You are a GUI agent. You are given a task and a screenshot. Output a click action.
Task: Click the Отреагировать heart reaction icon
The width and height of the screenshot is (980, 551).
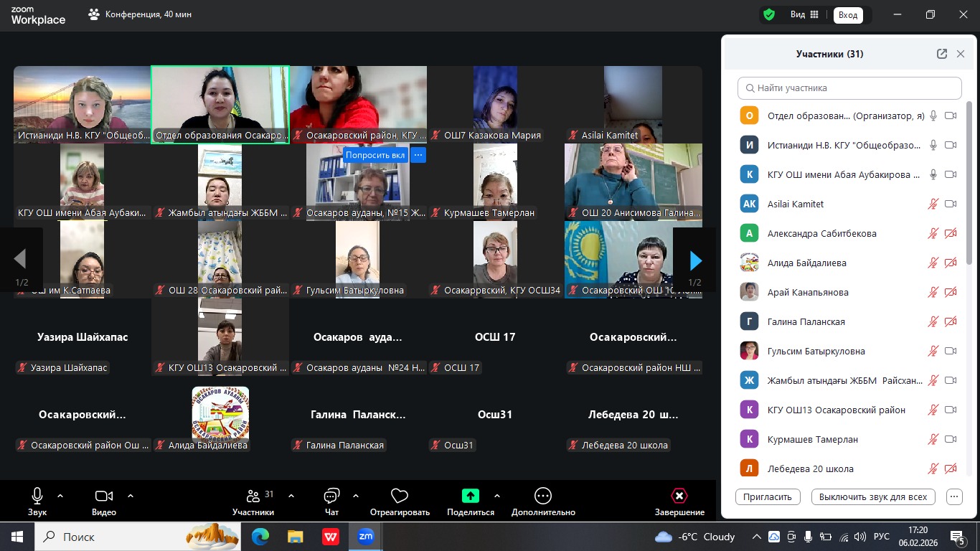(x=400, y=496)
